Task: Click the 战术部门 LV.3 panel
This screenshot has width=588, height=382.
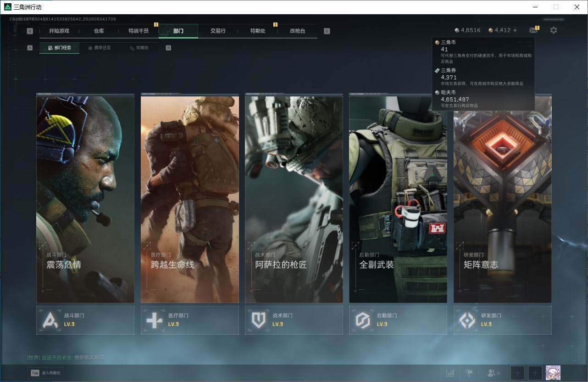Action: [294, 320]
